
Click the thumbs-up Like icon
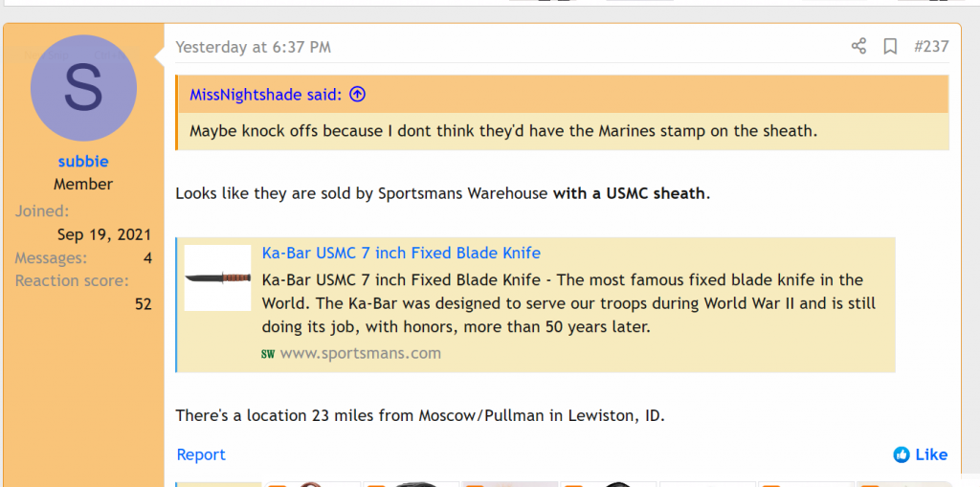pyautogui.click(x=901, y=454)
